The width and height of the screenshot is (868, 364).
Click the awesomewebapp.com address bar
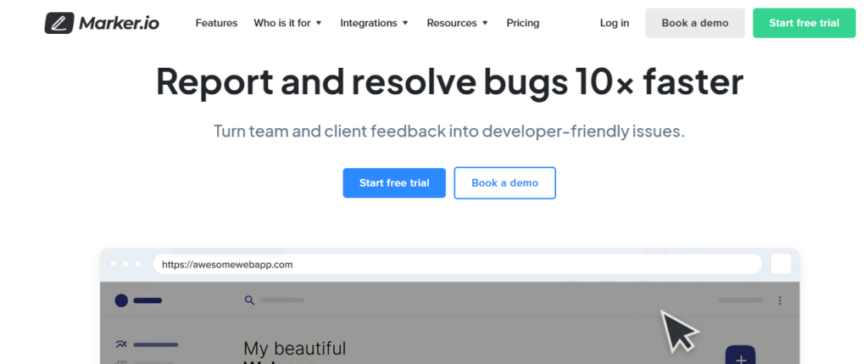(x=457, y=264)
